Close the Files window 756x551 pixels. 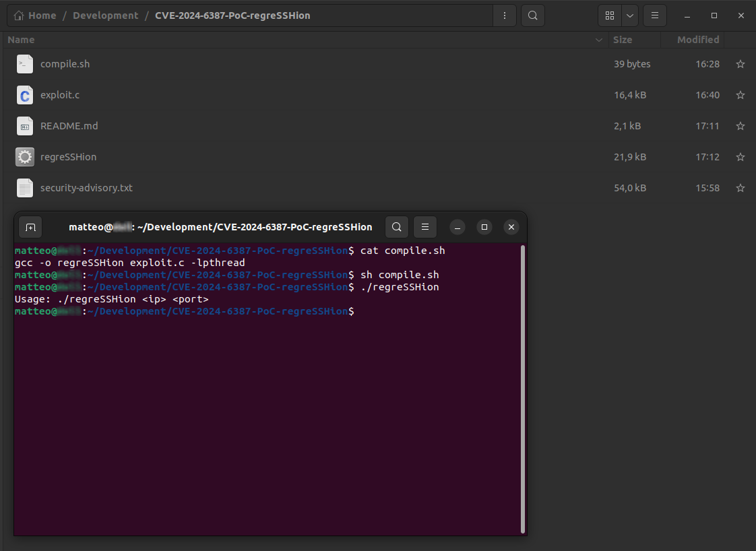coord(741,15)
